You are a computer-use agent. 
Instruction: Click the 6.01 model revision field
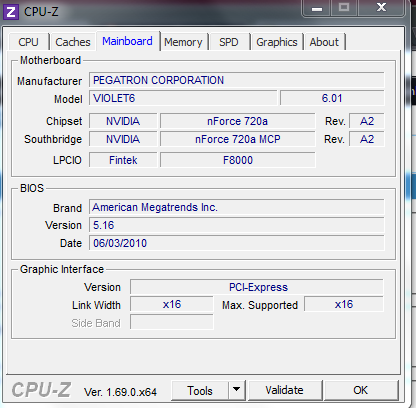[332, 98]
